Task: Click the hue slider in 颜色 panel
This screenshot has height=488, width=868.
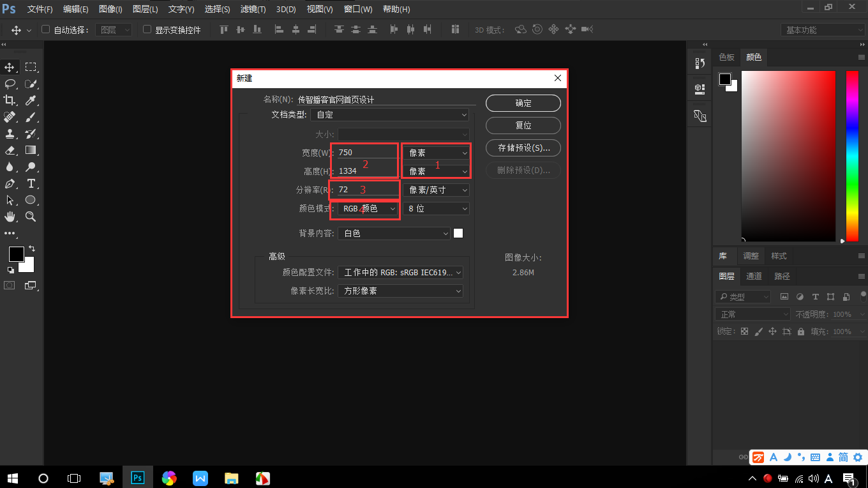Action: pos(852,156)
